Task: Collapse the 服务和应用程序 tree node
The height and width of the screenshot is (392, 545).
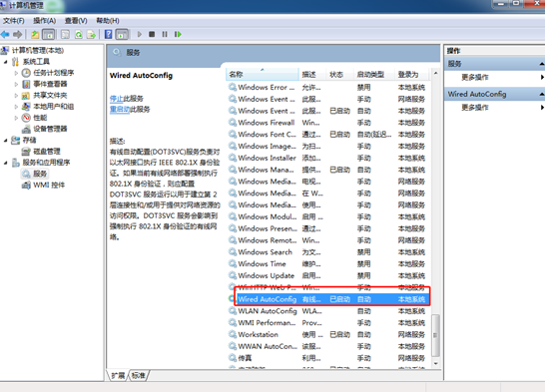Action: (6, 163)
